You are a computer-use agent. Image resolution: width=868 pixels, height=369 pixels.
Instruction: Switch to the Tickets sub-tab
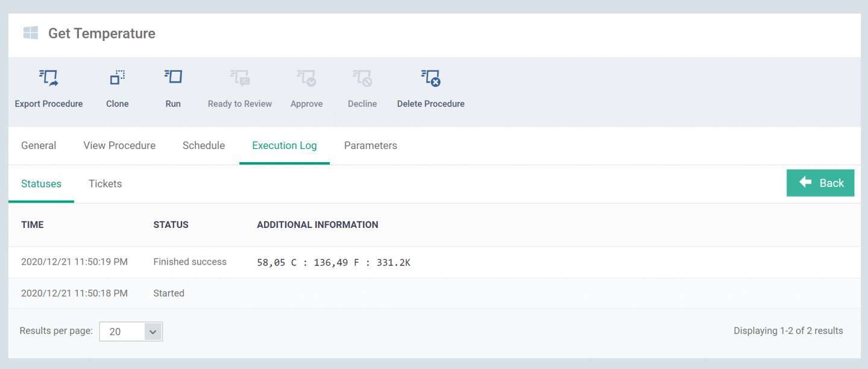(x=105, y=184)
